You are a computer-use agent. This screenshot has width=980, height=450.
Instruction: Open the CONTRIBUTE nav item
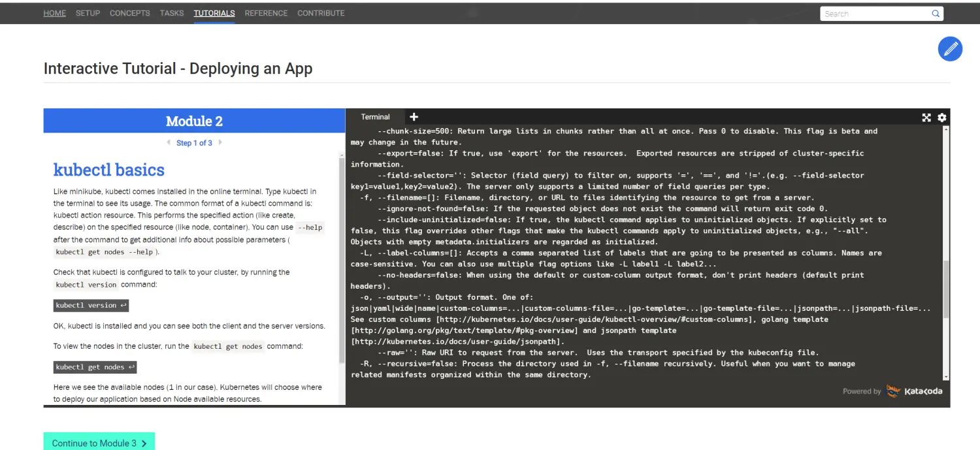tap(321, 13)
